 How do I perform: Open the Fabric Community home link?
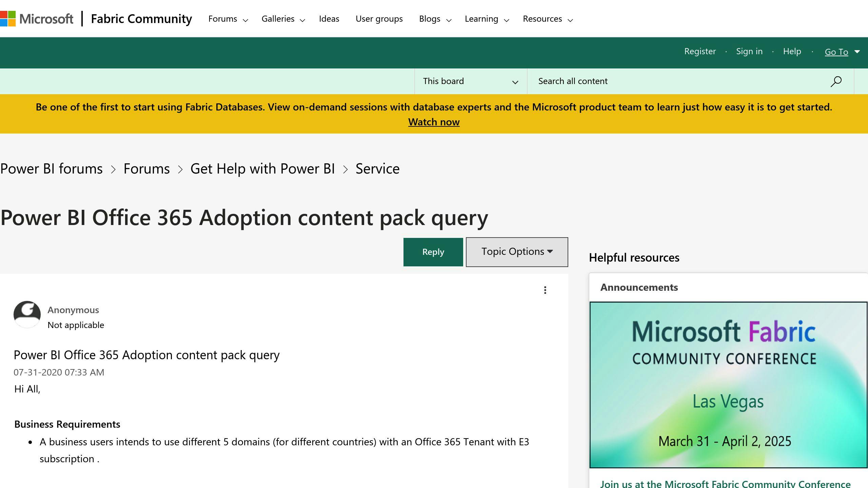pos(141,19)
